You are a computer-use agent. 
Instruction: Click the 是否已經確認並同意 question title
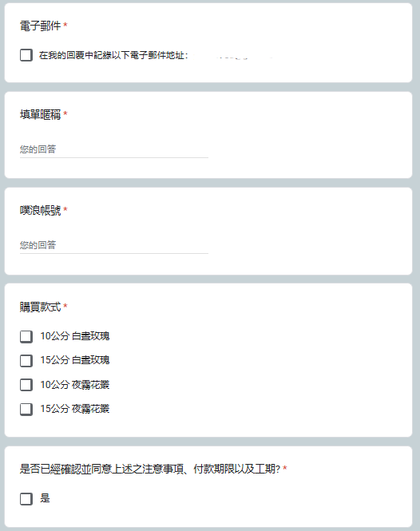(150, 469)
